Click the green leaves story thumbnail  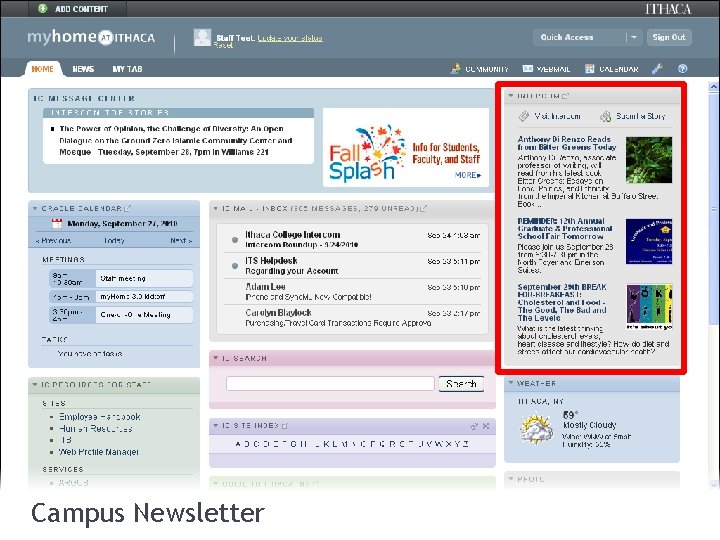pos(649,160)
